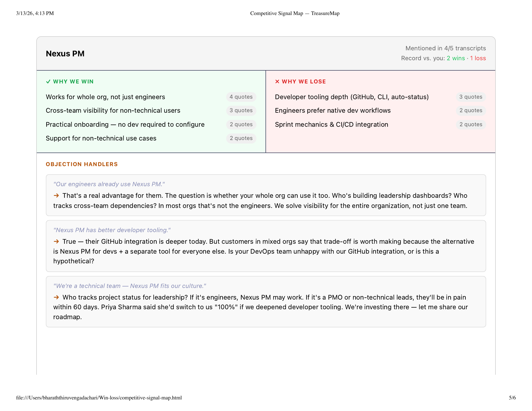Click the green checkmark beside WHY WE WIN
Viewport: 532px width, 411px height.
(48, 81)
